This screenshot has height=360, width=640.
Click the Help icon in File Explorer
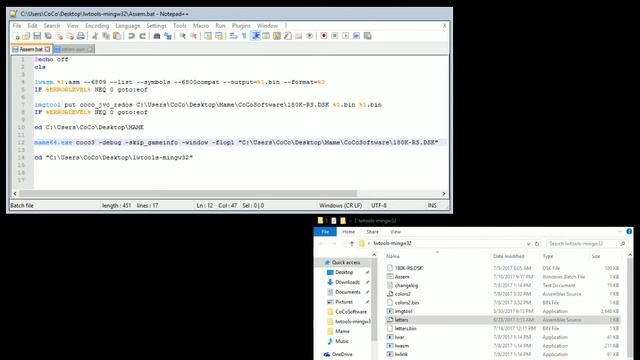[629, 231]
